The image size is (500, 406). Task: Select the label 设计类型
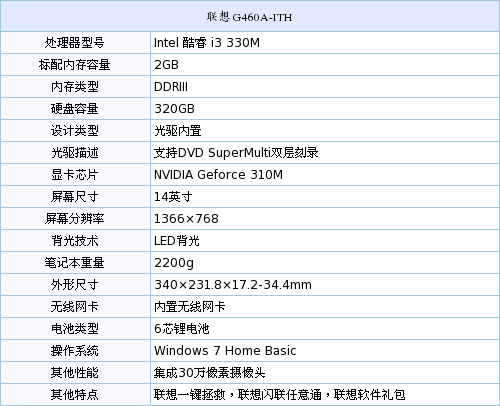pyautogui.click(x=75, y=131)
